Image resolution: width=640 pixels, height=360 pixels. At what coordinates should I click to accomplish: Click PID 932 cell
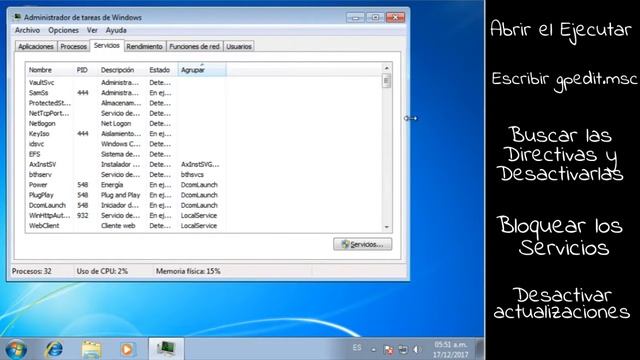82,215
